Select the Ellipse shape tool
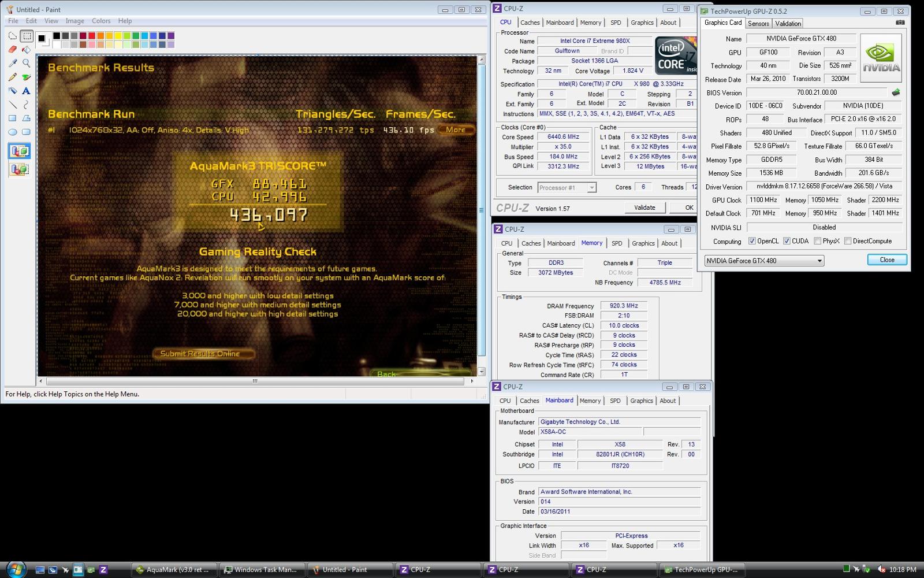This screenshot has height=578, width=924. (x=13, y=132)
